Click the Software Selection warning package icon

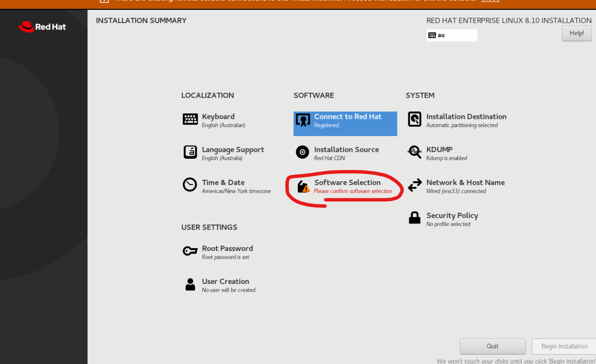[x=303, y=187]
